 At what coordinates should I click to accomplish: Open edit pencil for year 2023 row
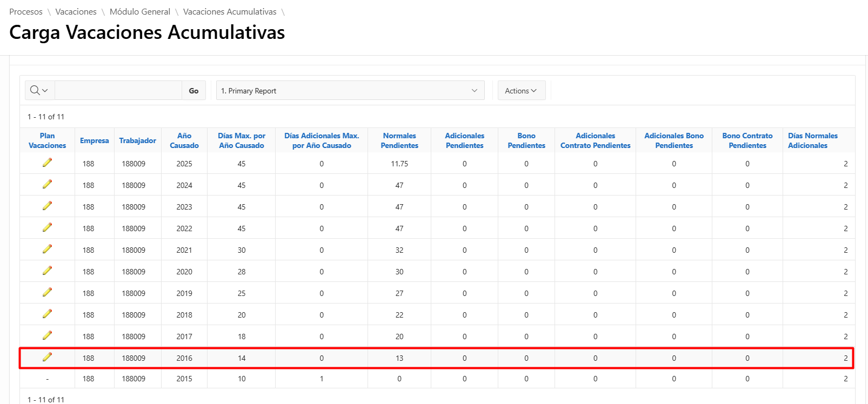48,206
